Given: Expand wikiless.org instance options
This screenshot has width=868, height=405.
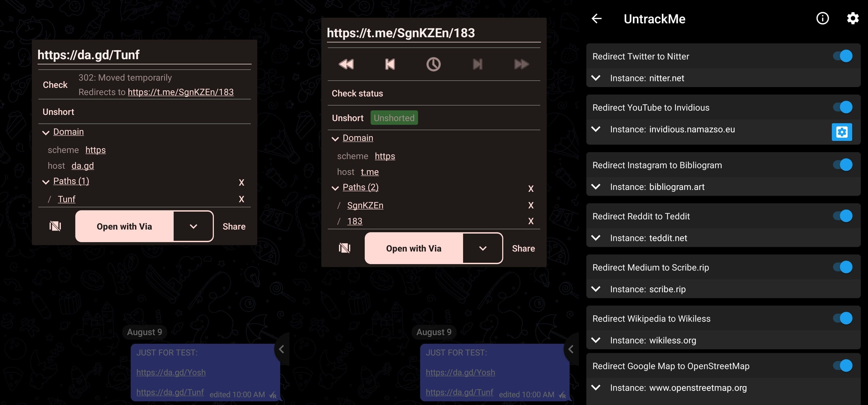Looking at the screenshot, I should [x=596, y=340].
